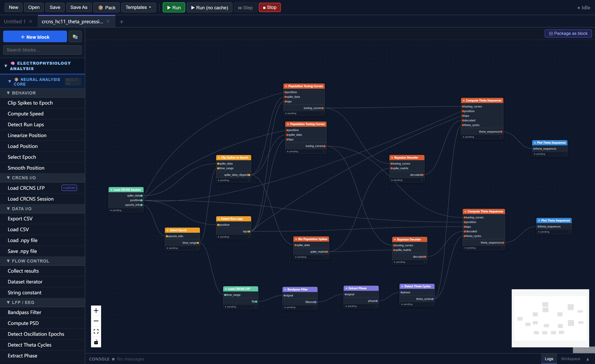
Task: Click the green Run button
Action: [174, 8]
